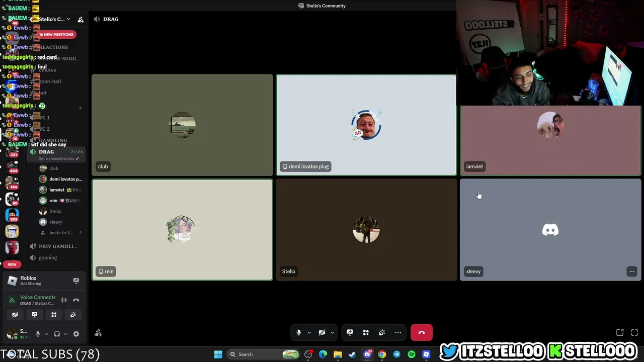The height and width of the screenshot is (362, 644).
Task: Share your screen from call controls bar
Action: click(350, 332)
